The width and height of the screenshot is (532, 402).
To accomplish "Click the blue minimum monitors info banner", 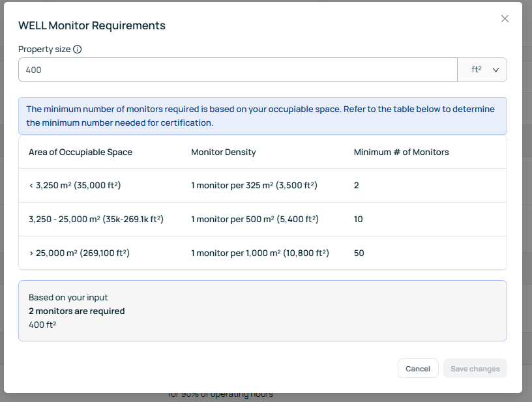I will point(262,116).
